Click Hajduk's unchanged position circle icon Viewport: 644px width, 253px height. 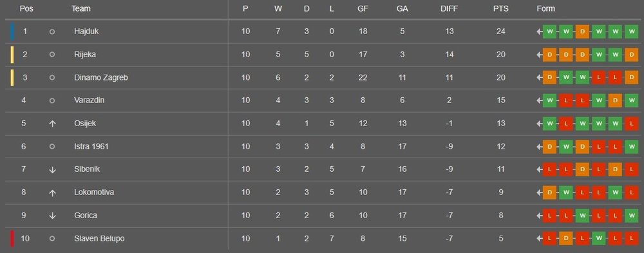point(52,32)
